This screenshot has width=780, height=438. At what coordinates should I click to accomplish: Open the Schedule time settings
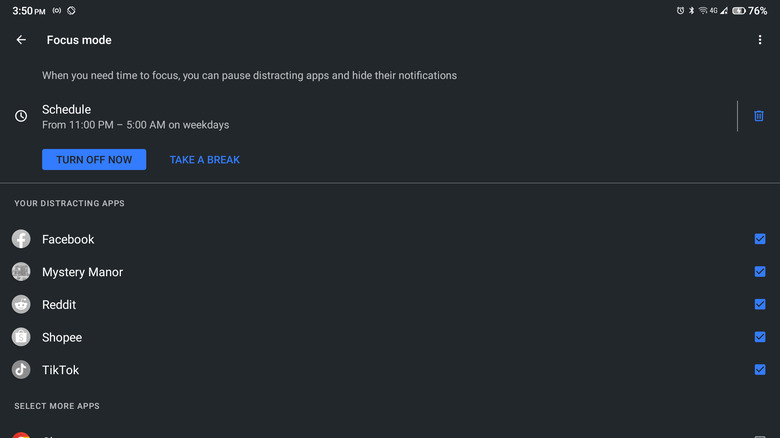pos(135,116)
